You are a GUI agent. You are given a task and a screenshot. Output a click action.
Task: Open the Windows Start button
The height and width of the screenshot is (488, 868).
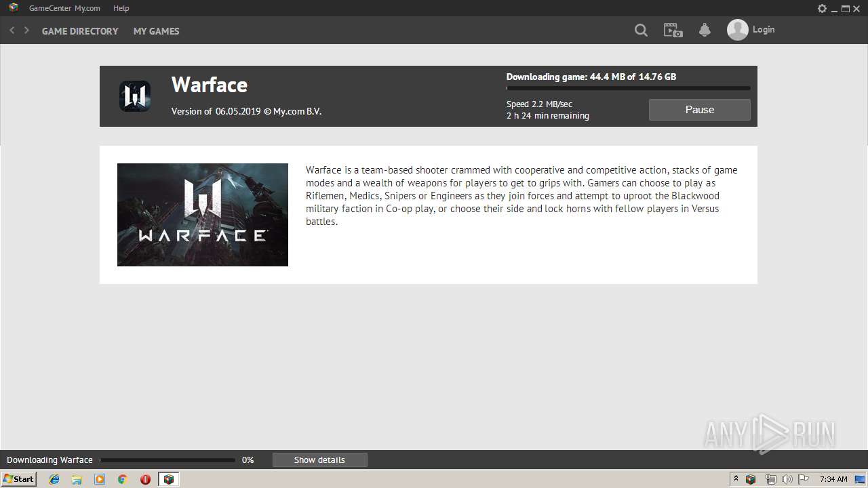19,479
